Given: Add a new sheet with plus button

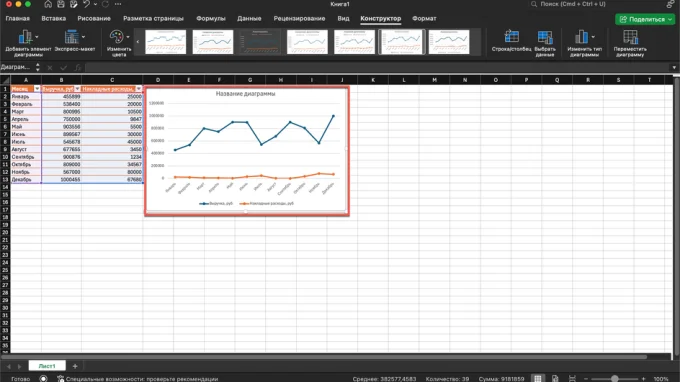Looking at the screenshot, I should (x=75, y=366).
